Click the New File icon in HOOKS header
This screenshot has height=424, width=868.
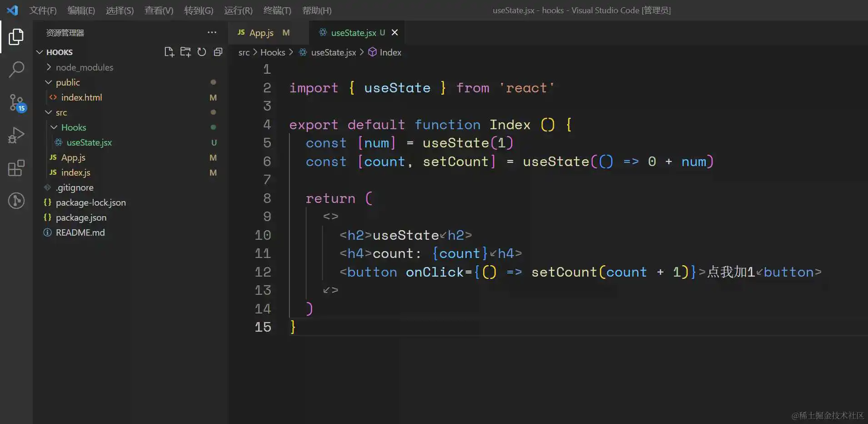169,52
